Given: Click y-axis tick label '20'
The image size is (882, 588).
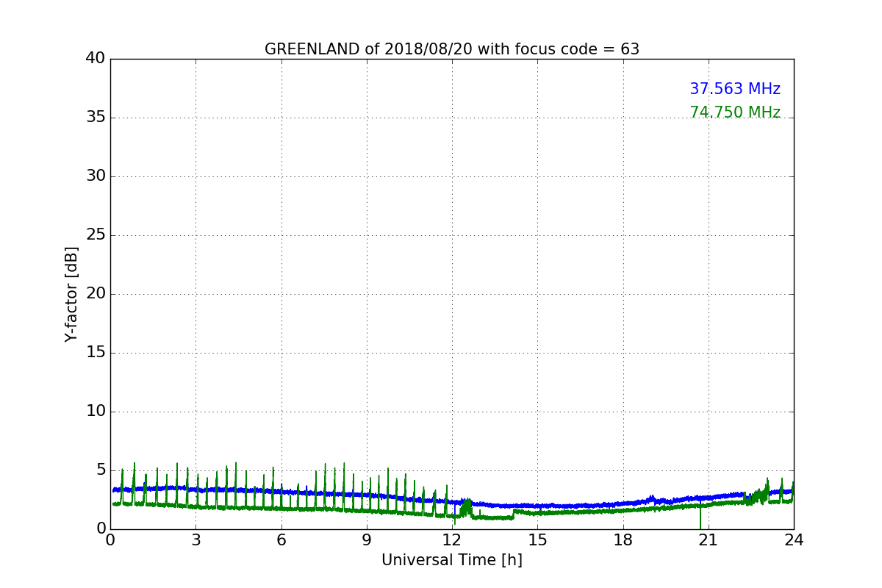Looking at the screenshot, I should tap(96, 294).
